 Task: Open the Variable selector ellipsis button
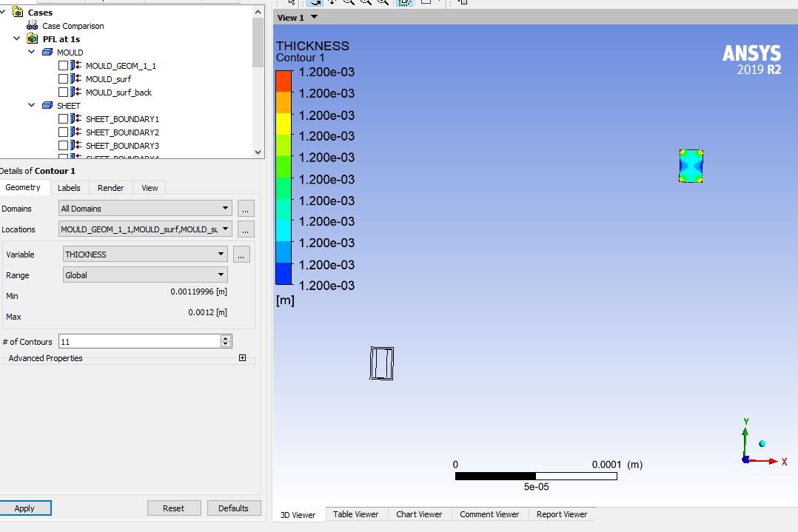[241, 255]
